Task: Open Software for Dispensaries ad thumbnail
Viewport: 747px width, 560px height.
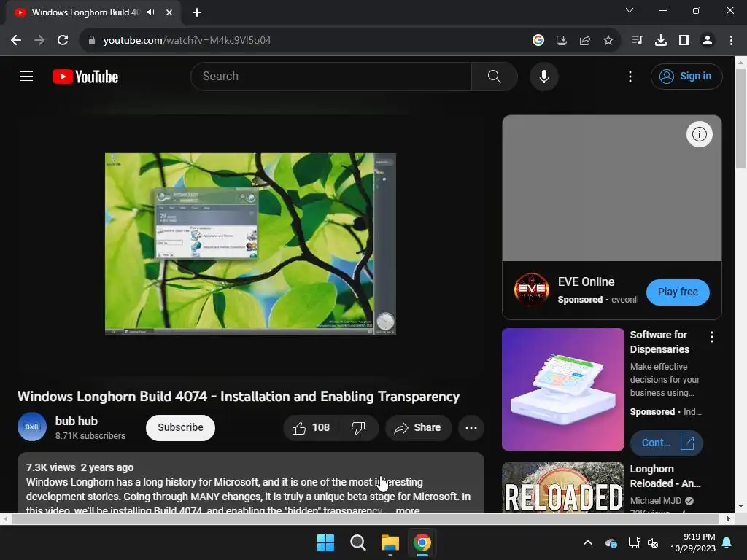Action: pyautogui.click(x=562, y=389)
